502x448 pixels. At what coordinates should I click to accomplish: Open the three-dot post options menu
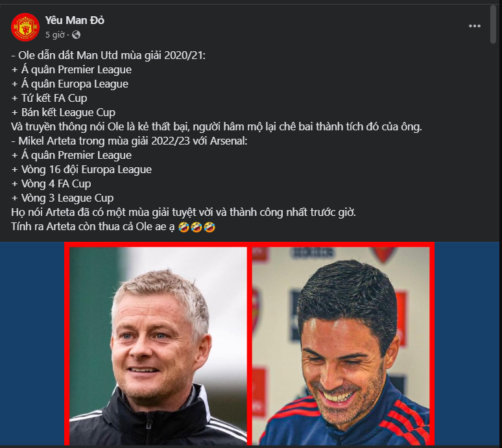pos(475,26)
